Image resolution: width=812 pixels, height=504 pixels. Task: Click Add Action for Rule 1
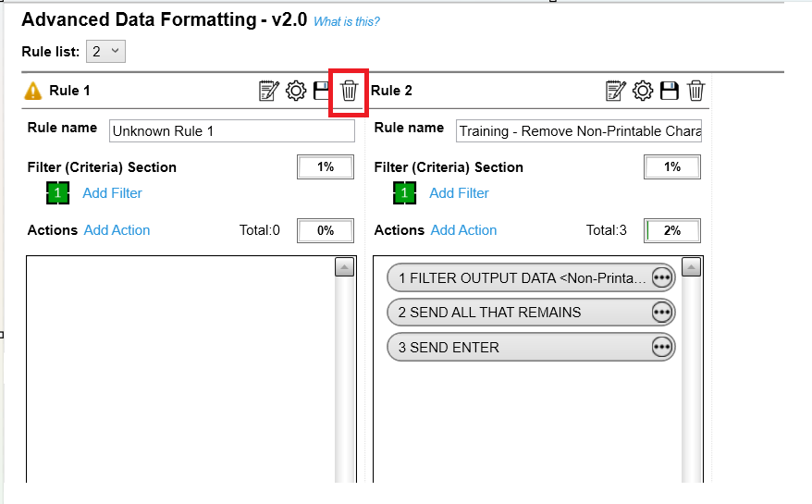(117, 230)
